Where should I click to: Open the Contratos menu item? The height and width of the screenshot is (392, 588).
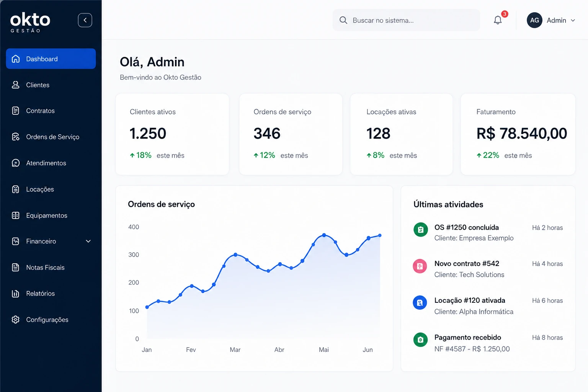[x=51, y=111]
